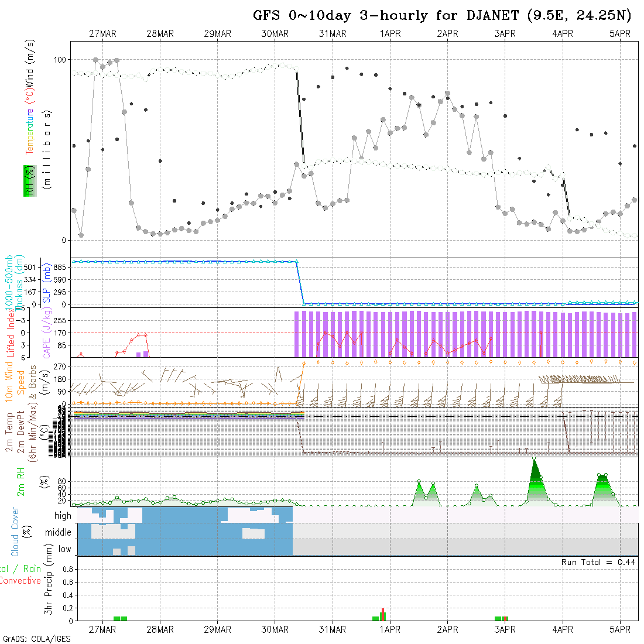The image size is (644, 644).
Task: Click the blue Cloud Cover axis title
Action: (x=15, y=532)
